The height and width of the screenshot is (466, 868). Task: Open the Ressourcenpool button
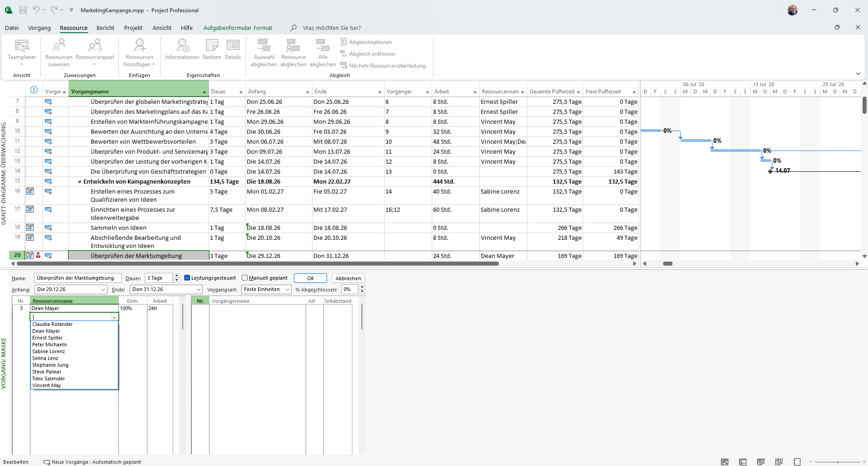point(95,52)
